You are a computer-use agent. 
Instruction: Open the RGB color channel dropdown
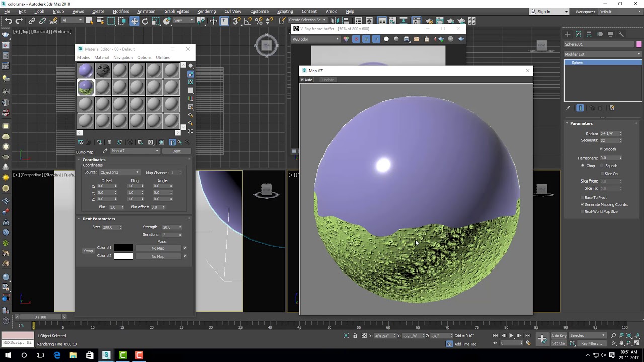click(x=315, y=39)
